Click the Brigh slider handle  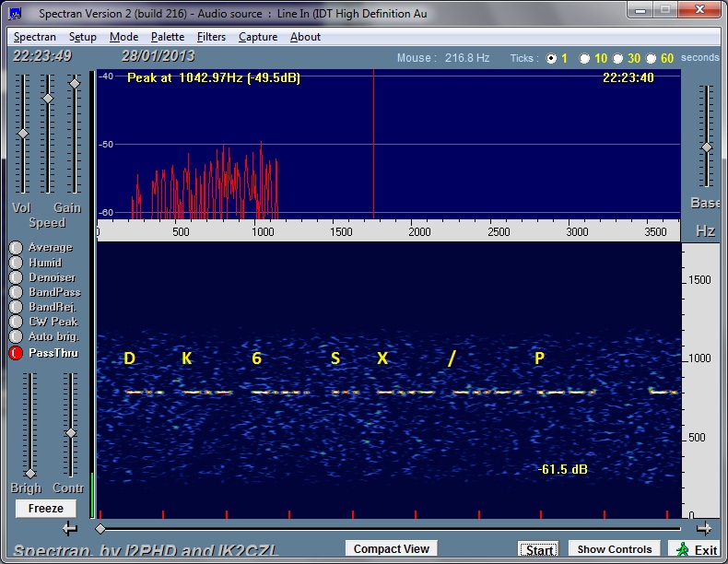click(30, 474)
